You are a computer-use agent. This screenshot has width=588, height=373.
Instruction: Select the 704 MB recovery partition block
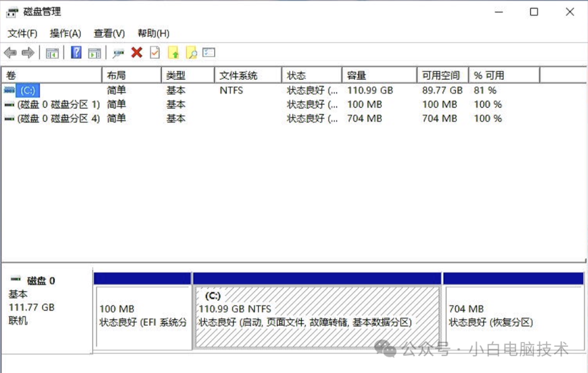tap(513, 316)
